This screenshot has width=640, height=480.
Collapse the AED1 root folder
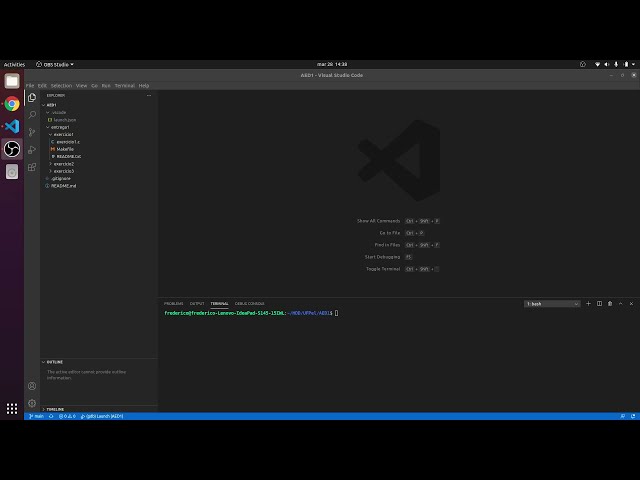click(49, 105)
